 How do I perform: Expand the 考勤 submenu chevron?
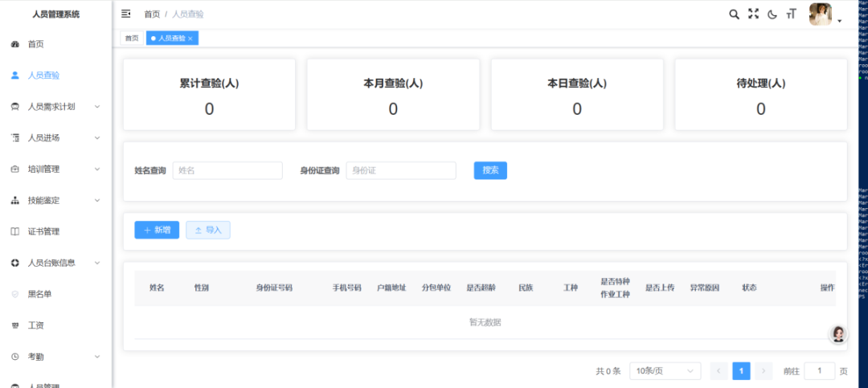97,357
